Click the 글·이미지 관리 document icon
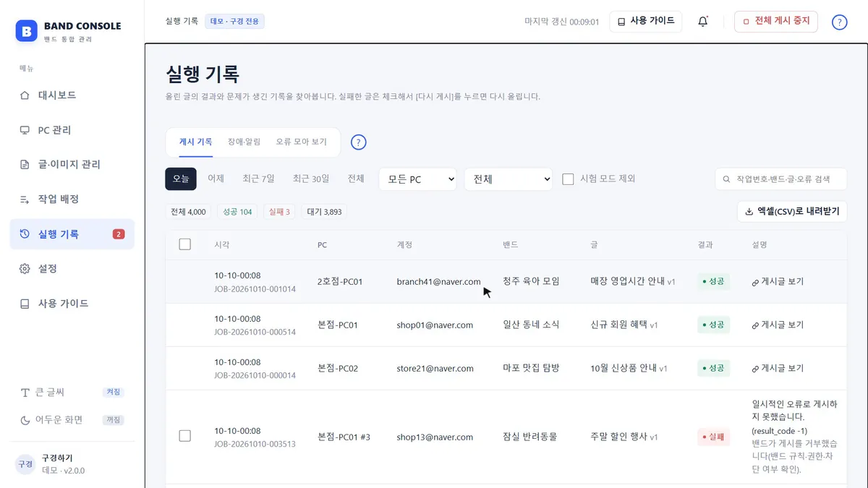 pyautogui.click(x=25, y=165)
